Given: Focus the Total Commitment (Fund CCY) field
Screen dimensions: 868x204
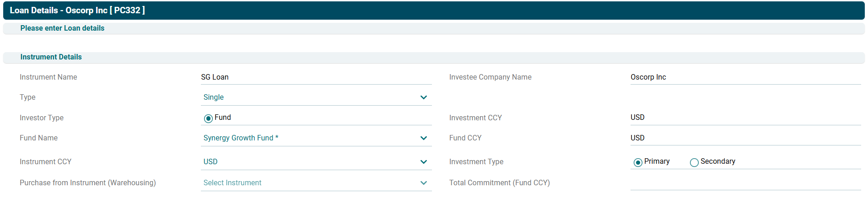Looking at the screenshot, I should tap(745, 183).
